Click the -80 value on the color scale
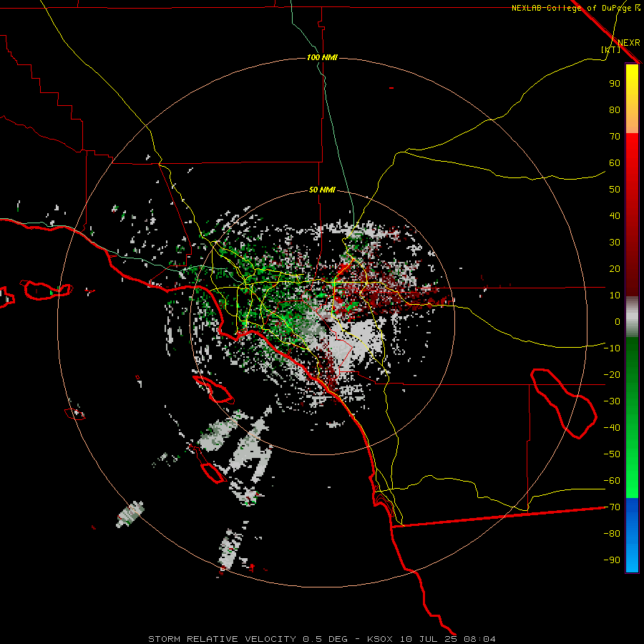The width and height of the screenshot is (644, 644). click(x=612, y=534)
